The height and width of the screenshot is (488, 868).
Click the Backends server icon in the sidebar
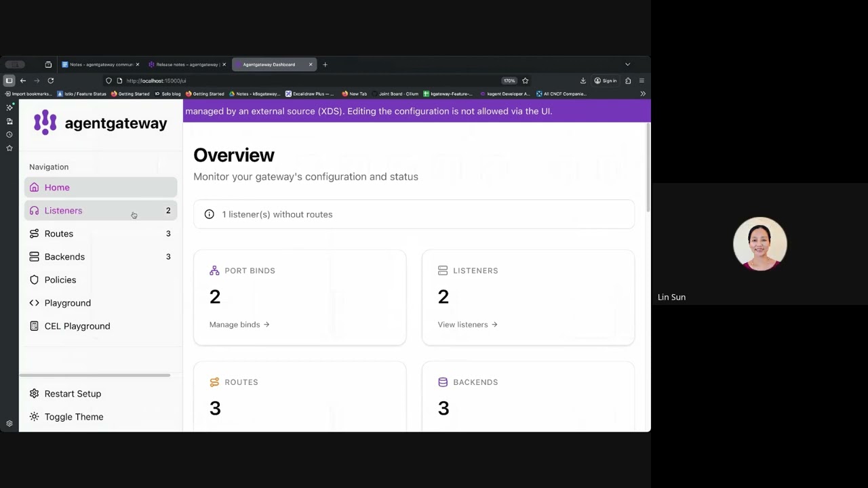click(x=34, y=256)
